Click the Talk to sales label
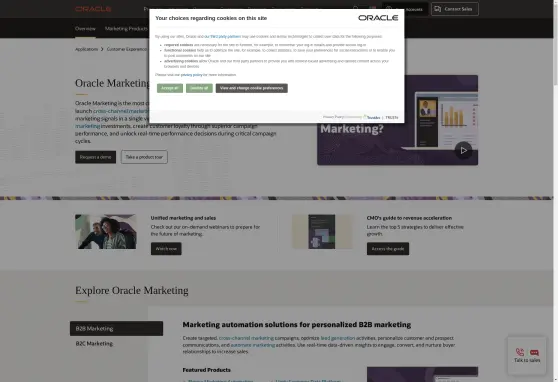The height and width of the screenshot is (382, 558). (527, 360)
